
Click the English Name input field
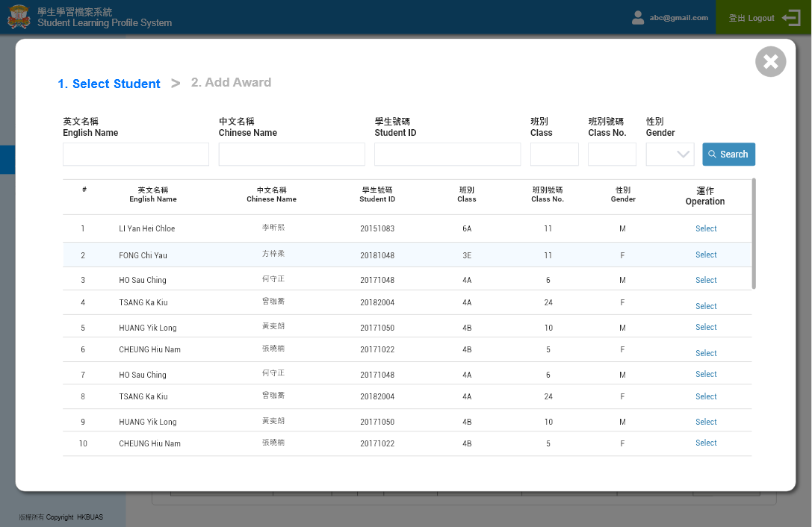[x=136, y=155]
